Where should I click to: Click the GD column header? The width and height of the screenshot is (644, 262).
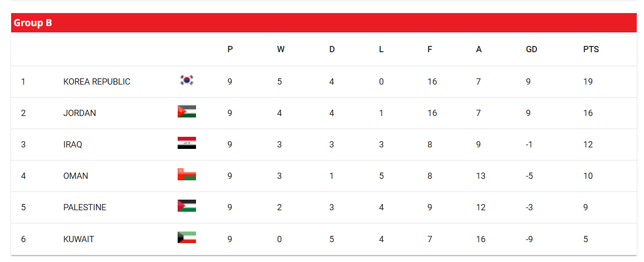(x=532, y=49)
